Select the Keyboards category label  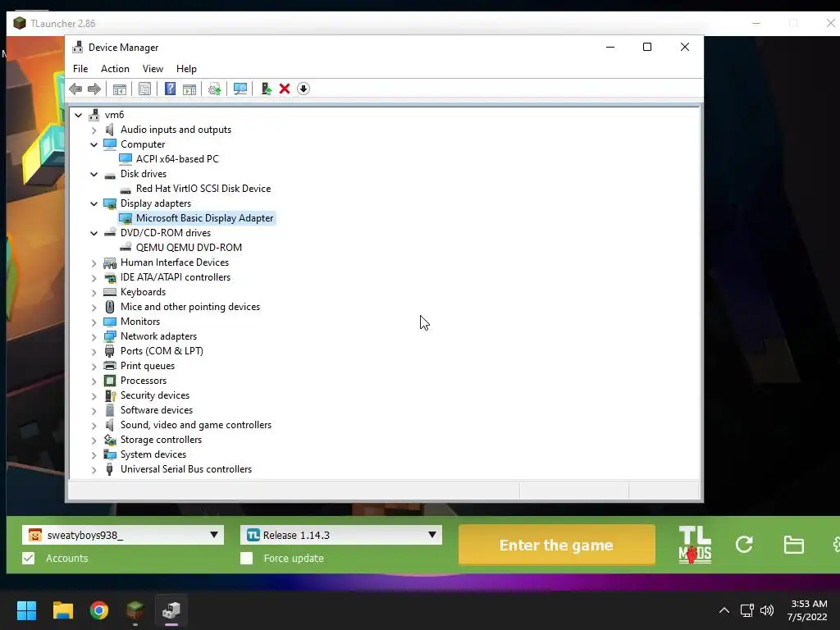(143, 292)
